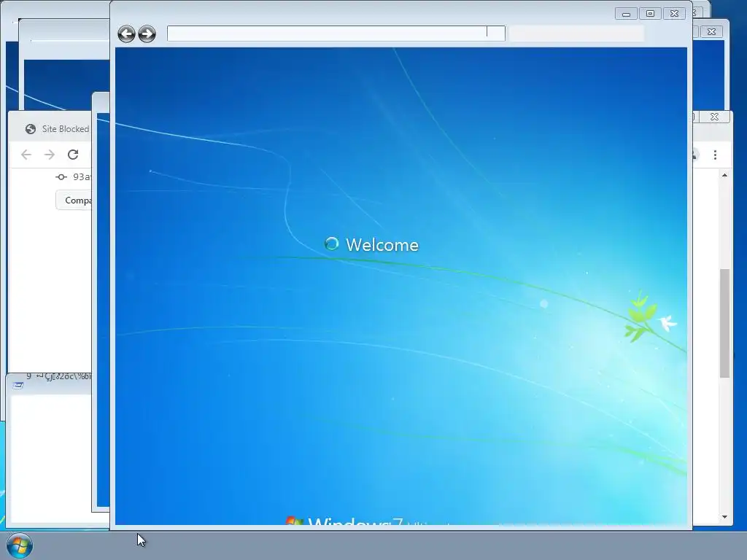This screenshot has width=747, height=560.
Task: Click the front window's search field
Action: coord(576,34)
